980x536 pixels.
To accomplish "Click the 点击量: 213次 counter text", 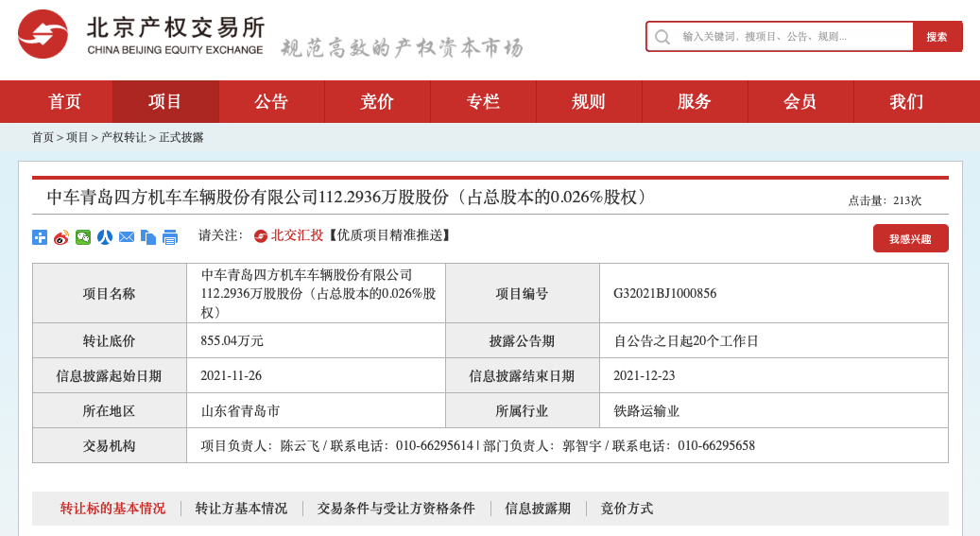I will click(885, 200).
